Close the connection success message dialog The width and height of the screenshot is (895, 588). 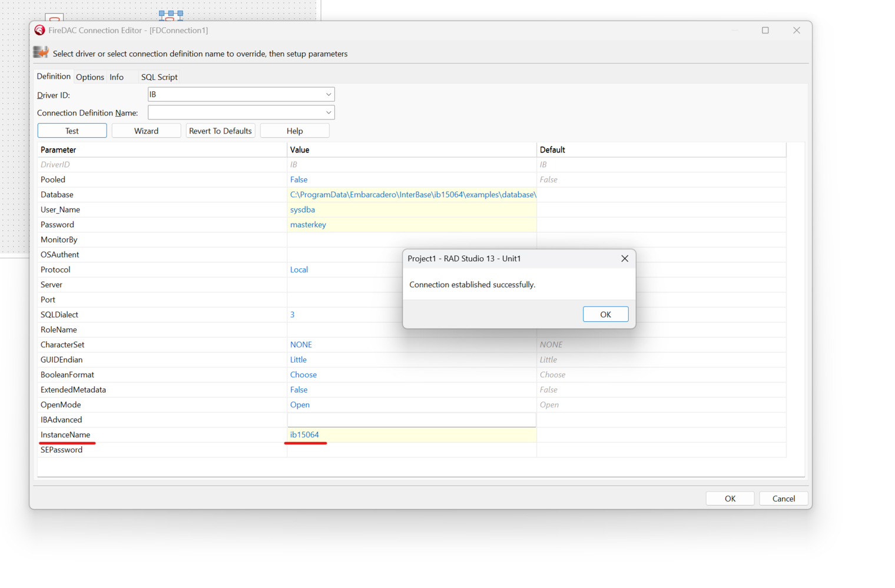[x=624, y=258]
